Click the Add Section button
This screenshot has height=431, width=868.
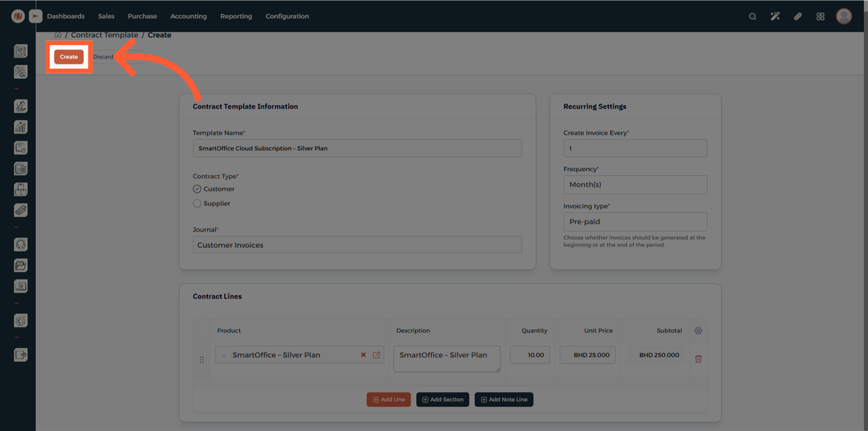pyautogui.click(x=443, y=400)
